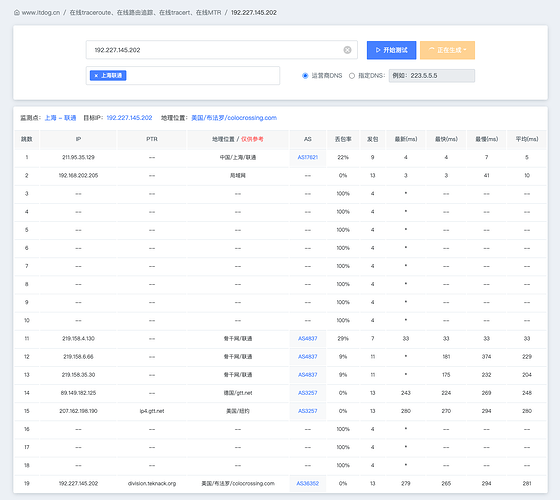Click the AS column header
The image size is (560, 500).
(308, 139)
